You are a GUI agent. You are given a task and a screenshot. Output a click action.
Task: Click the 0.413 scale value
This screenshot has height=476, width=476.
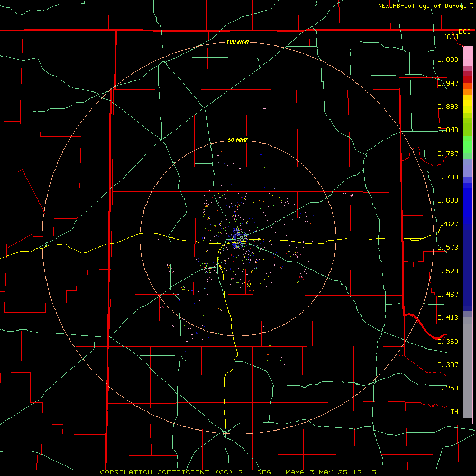coord(448,318)
